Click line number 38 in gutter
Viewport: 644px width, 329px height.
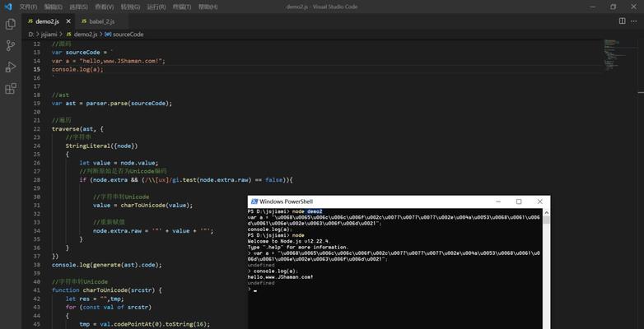coord(37,265)
